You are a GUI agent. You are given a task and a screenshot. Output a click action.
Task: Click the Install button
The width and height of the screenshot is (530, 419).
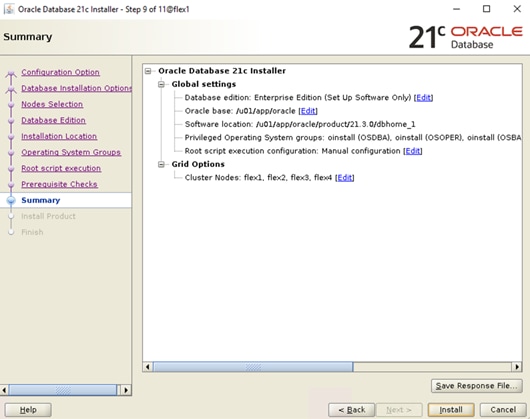tap(451, 410)
